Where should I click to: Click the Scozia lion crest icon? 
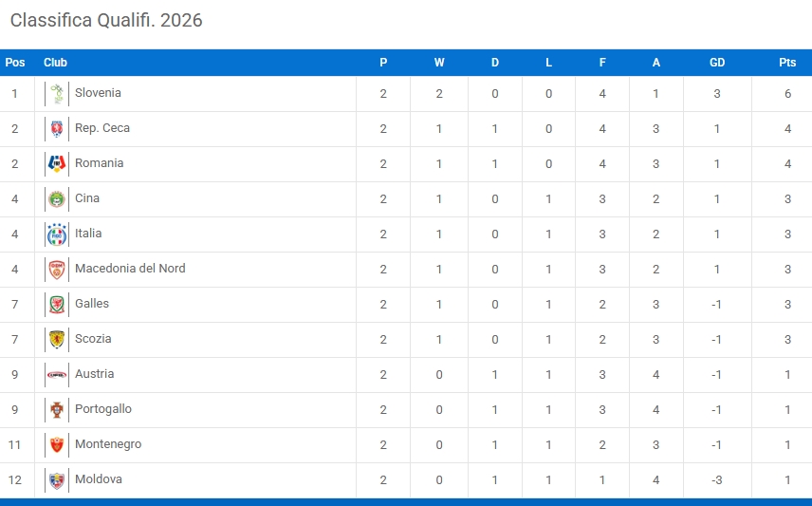click(x=57, y=340)
